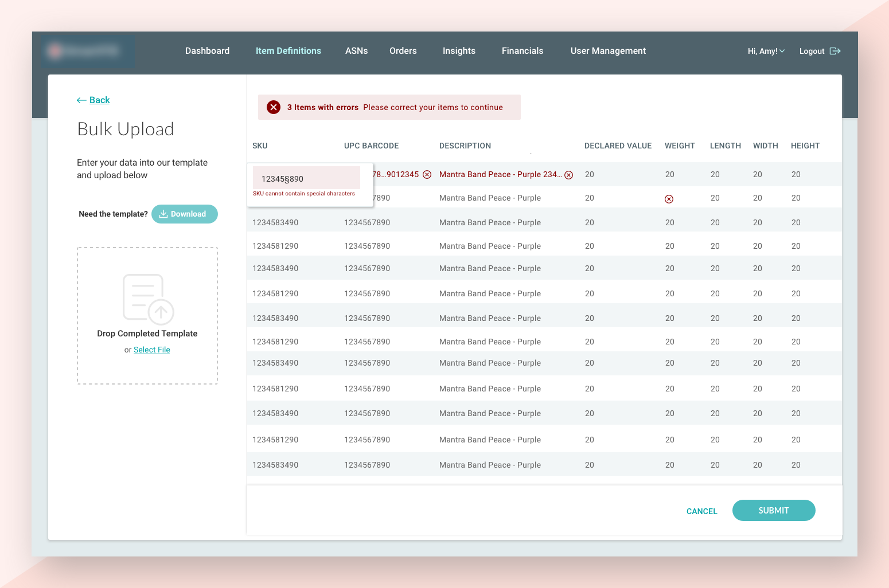Expand the Hi, Amy! user dropdown
This screenshot has height=588, width=889.
pos(766,51)
